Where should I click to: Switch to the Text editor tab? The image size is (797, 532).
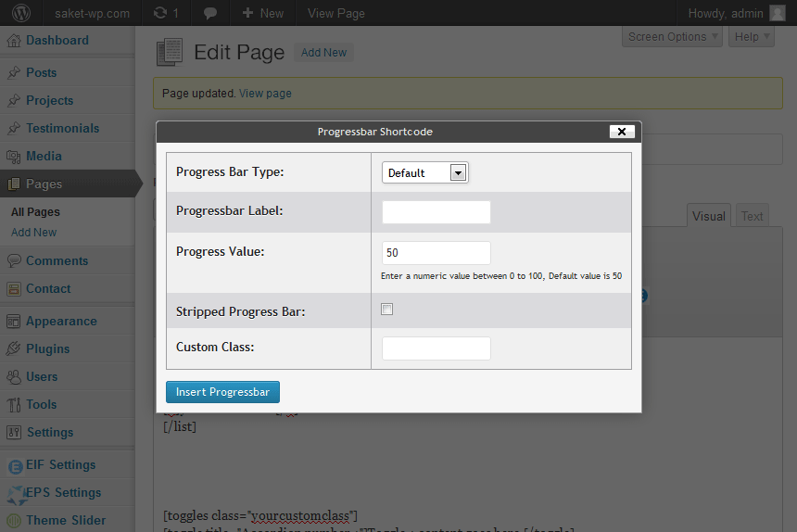[x=752, y=216]
